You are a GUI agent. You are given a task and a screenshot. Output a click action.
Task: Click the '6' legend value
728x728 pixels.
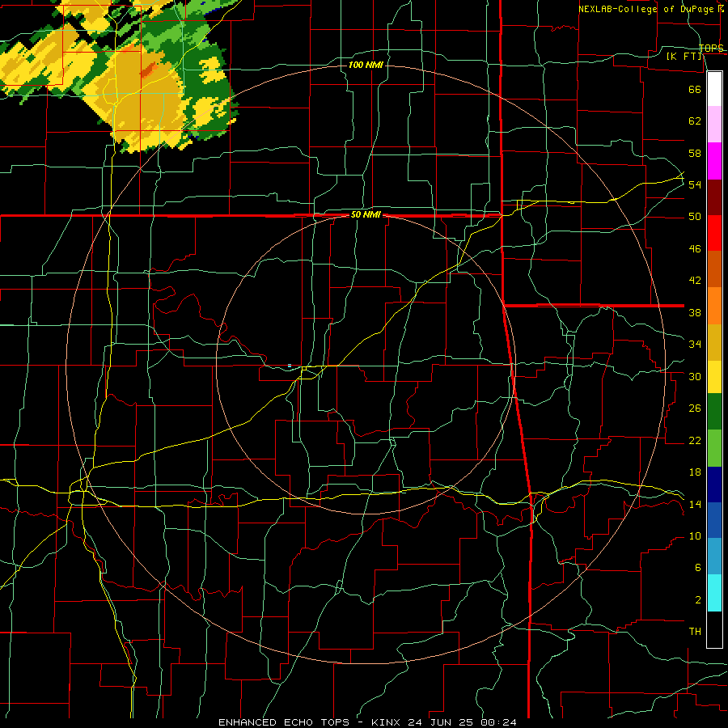pos(698,568)
